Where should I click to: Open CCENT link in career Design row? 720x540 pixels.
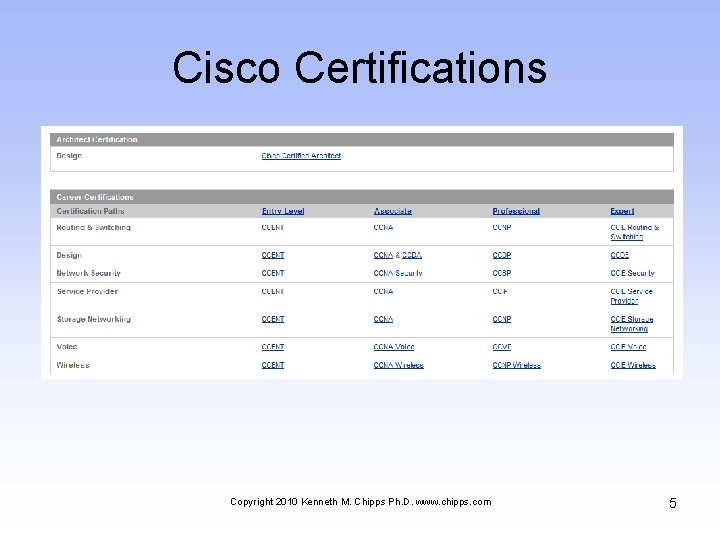[273, 255]
